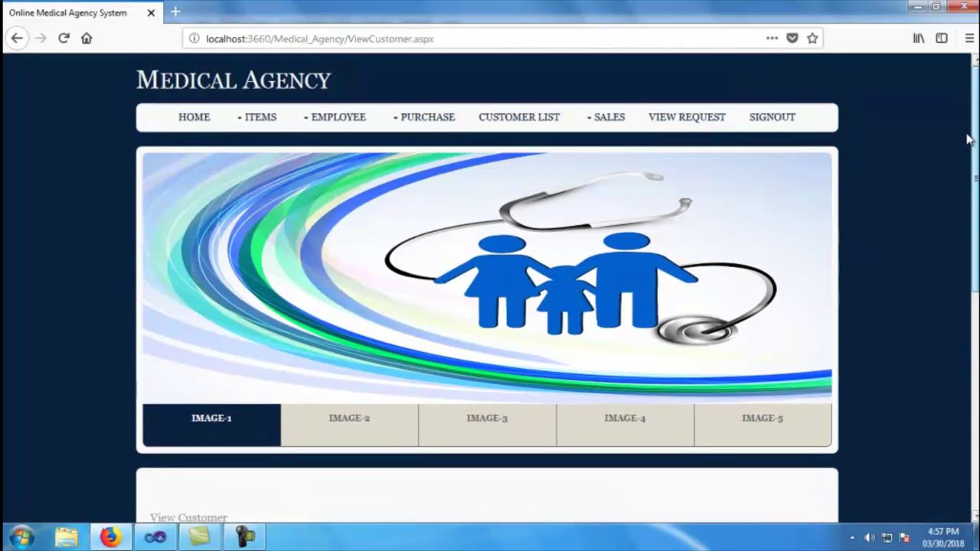Open Visual Studio from the taskbar

coord(155,537)
